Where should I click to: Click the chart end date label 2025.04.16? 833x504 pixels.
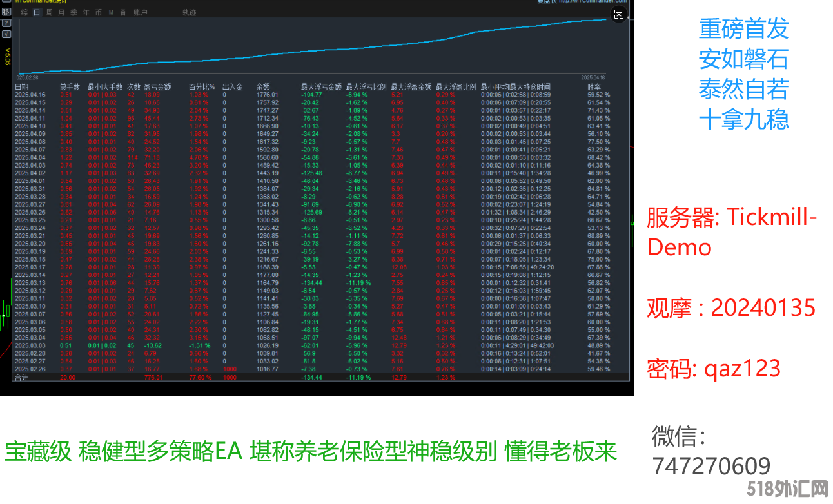594,77
